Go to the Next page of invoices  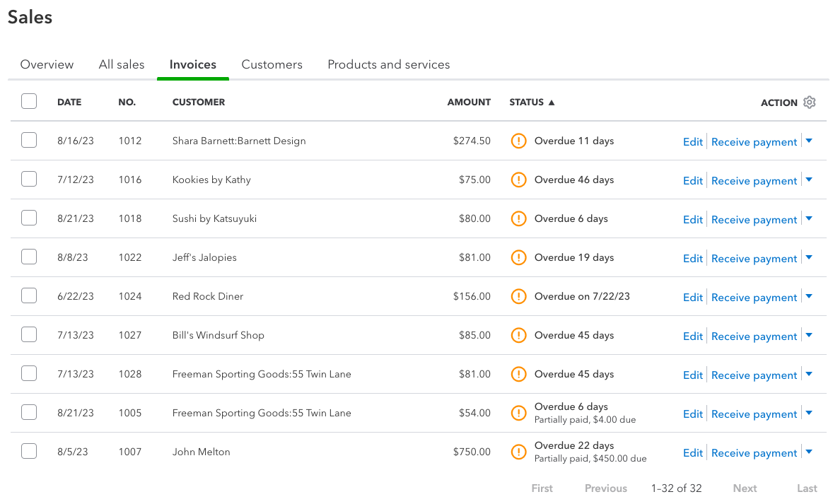click(x=745, y=488)
